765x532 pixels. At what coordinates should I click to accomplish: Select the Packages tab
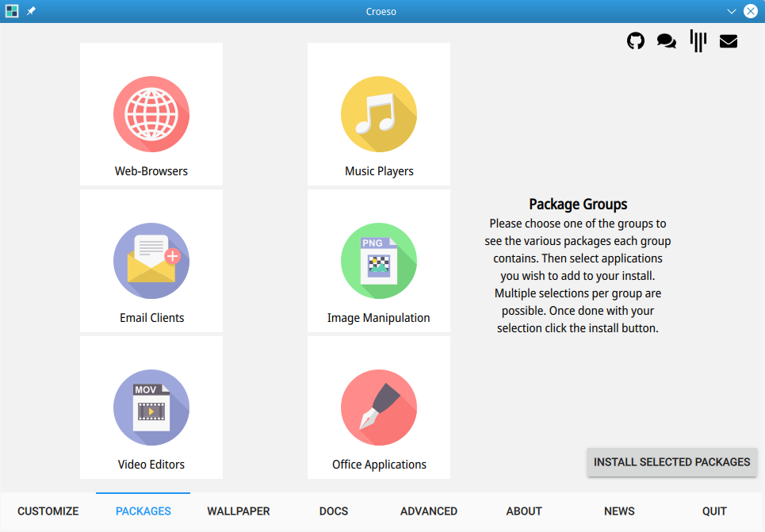point(143,511)
